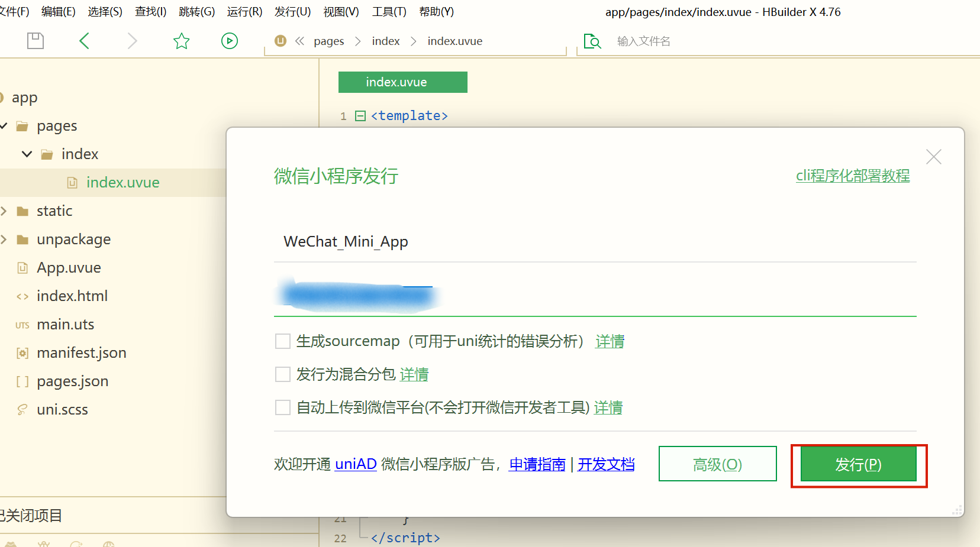Image resolution: width=980 pixels, height=547 pixels.
Task: Open the 申请指南 link
Action: click(537, 464)
